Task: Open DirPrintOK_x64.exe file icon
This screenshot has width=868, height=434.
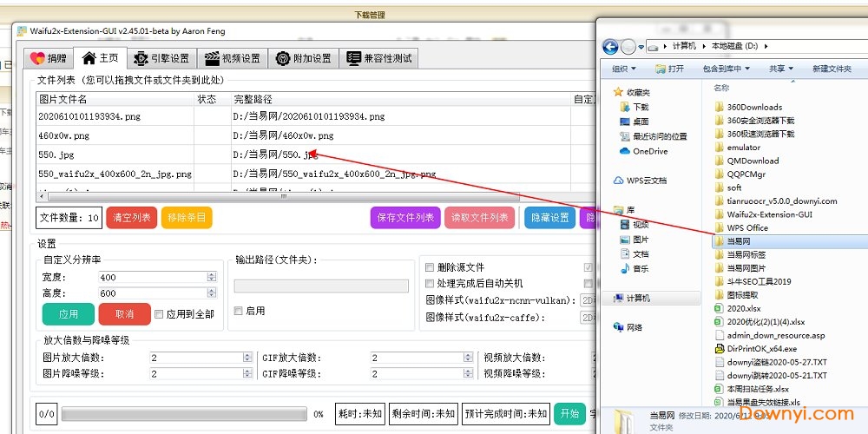Action: point(719,349)
